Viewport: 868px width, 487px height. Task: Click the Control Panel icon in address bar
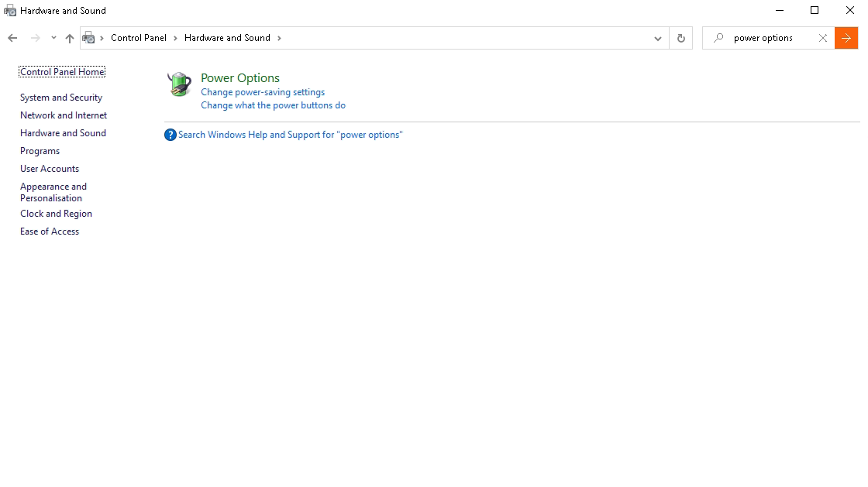(x=88, y=38)
